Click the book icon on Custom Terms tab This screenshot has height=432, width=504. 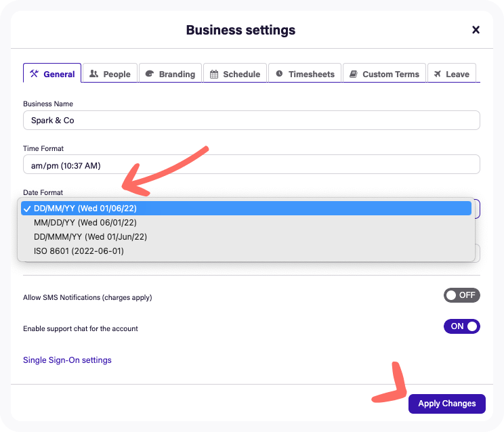click(353, 74)
